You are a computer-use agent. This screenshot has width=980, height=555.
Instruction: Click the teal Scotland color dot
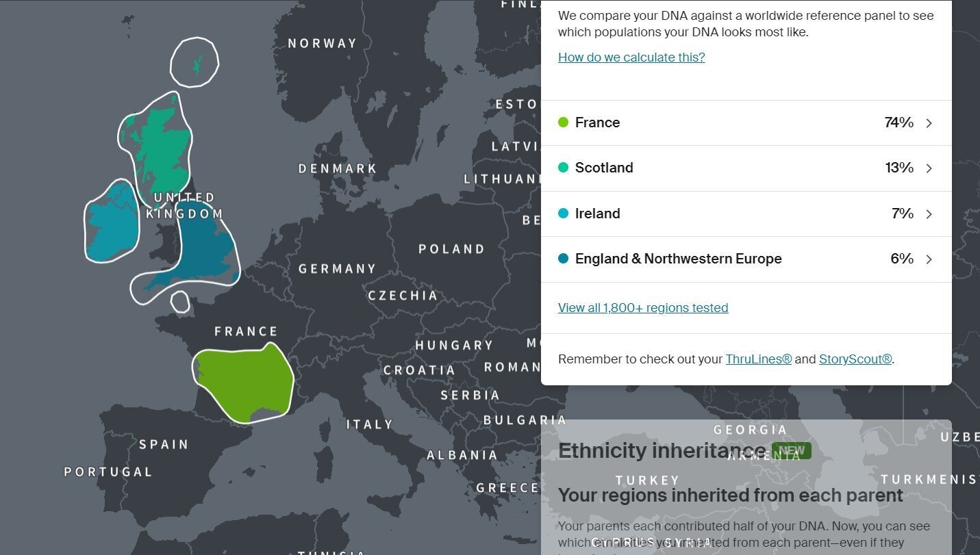pos(564,168)
